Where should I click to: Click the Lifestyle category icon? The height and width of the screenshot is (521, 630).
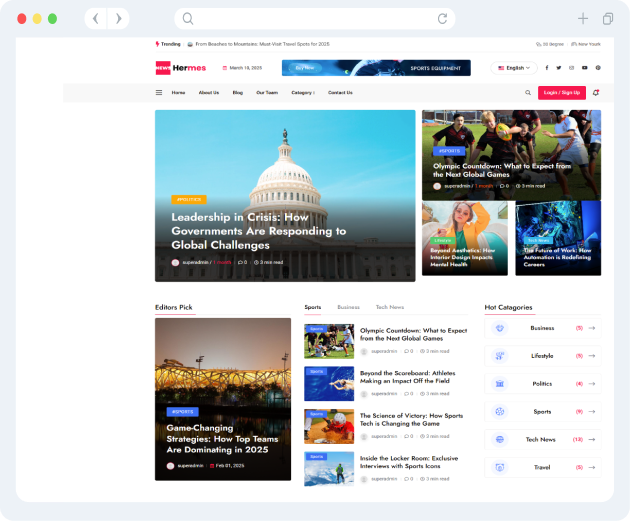click(x=499, y=356)
